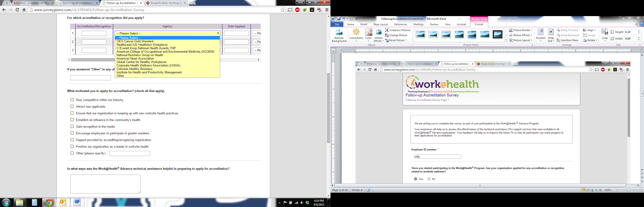This screenshot has height=207, width=644.
Task: Select 'American Heart Association' from the dropdown list
Action: coord(167,59)
